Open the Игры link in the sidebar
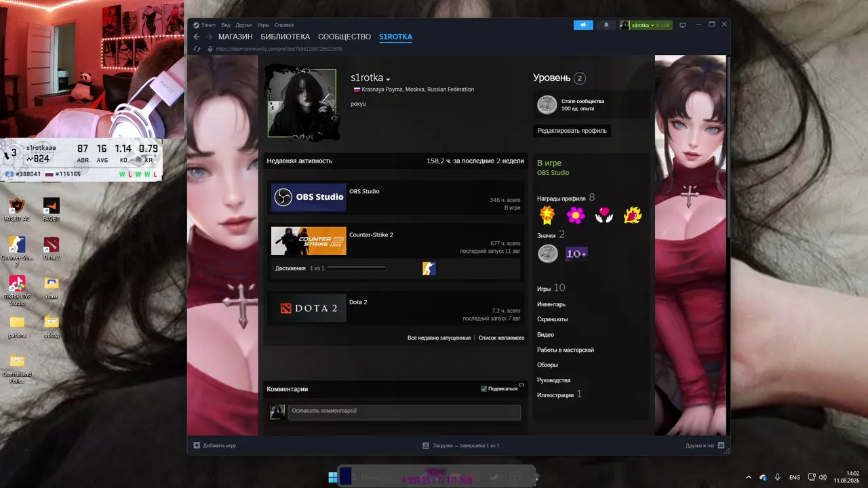Screen dimensions: 868x488 pos(544,289)
